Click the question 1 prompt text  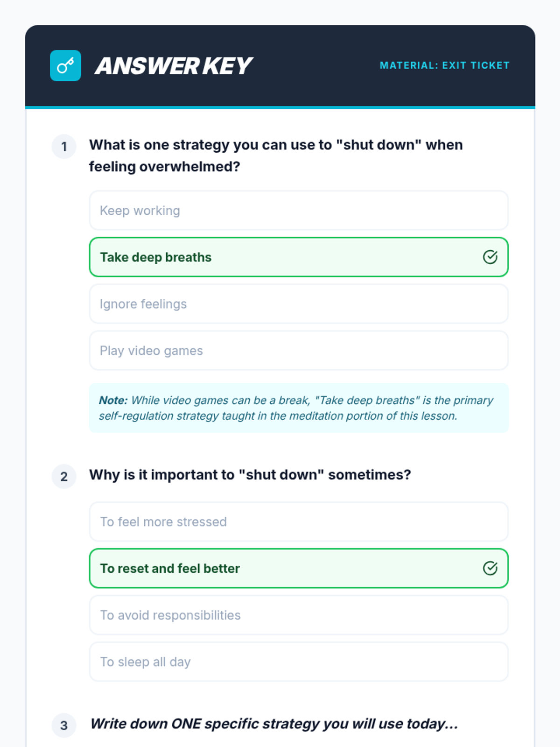[x=276, y=155]
